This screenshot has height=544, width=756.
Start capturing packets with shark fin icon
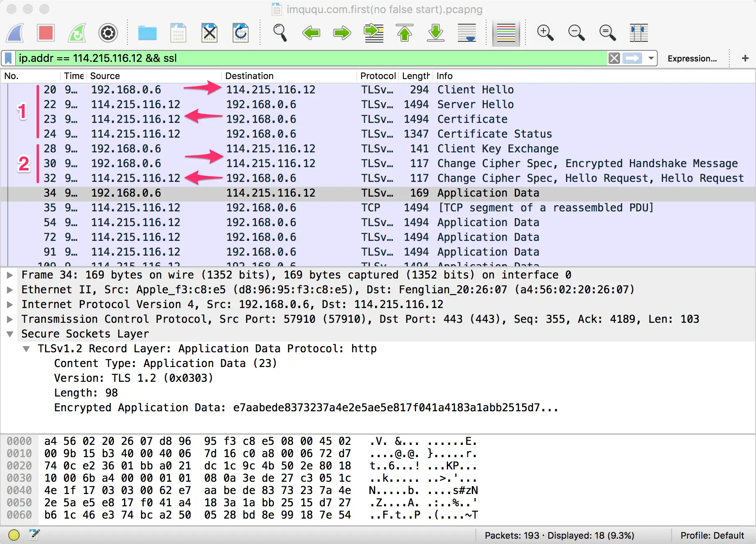tap(15, 33)
